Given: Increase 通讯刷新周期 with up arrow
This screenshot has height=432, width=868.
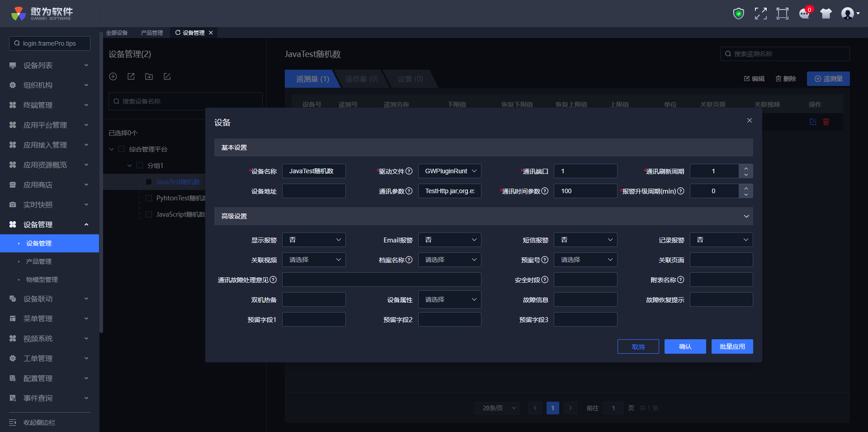Looking at the screenshot, I should [746, 167].
